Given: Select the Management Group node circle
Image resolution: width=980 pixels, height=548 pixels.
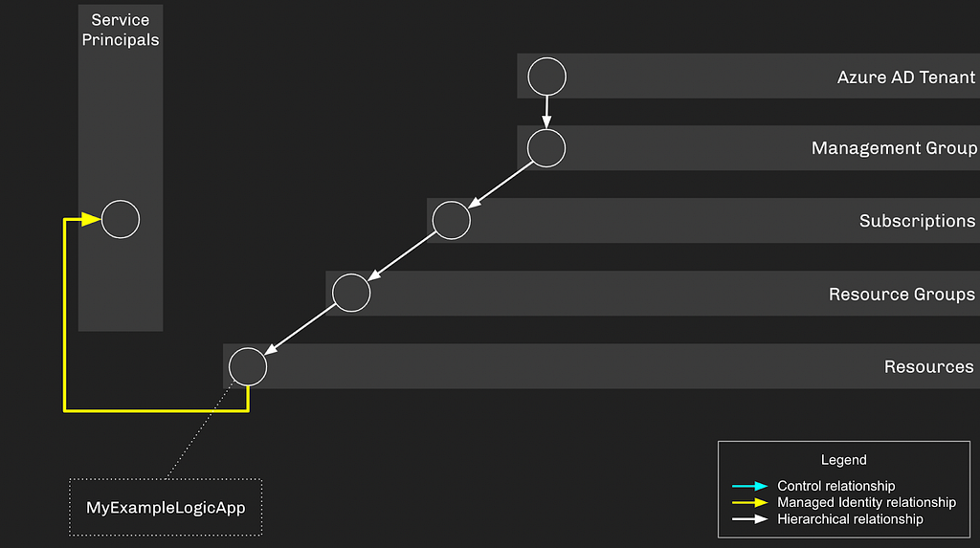Looking at the screenshot, I should [x=546, y=148].
